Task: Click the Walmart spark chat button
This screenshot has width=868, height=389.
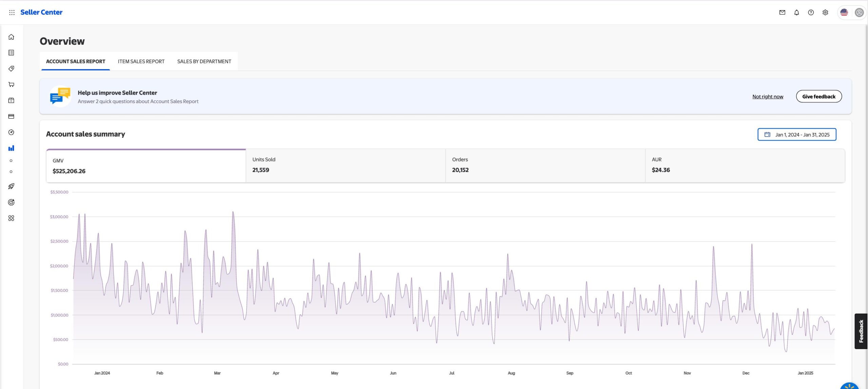Action: click(x=850, y=386)
